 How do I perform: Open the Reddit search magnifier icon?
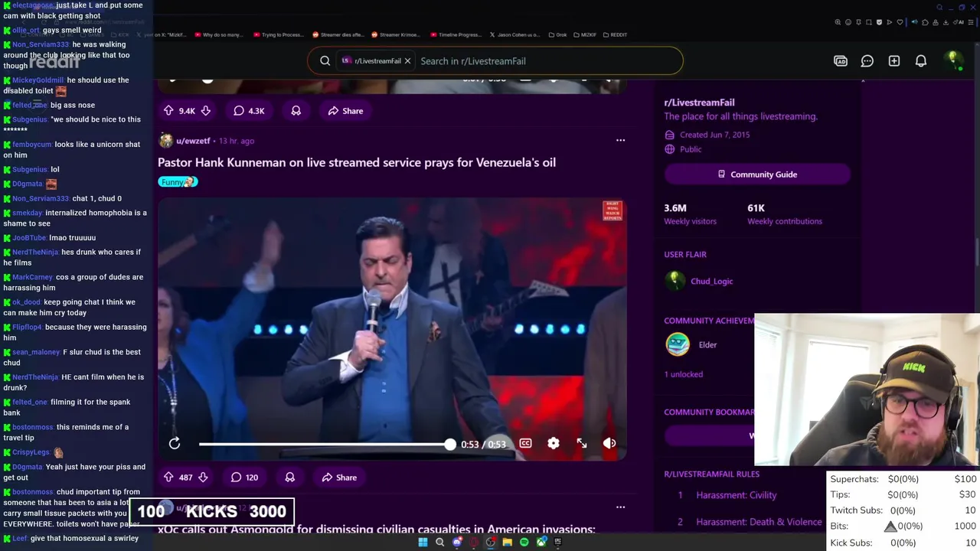[325, 61]
